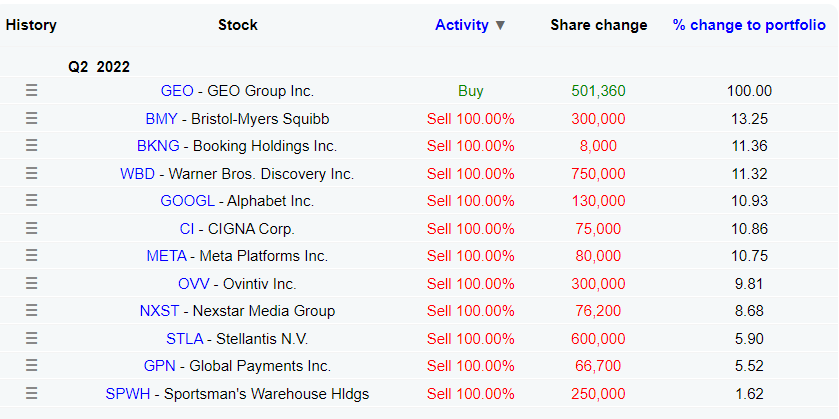Click the Q2 2022 quarter label
The height and width of the screenshot is (419, 839).
[x=99, y=67]
